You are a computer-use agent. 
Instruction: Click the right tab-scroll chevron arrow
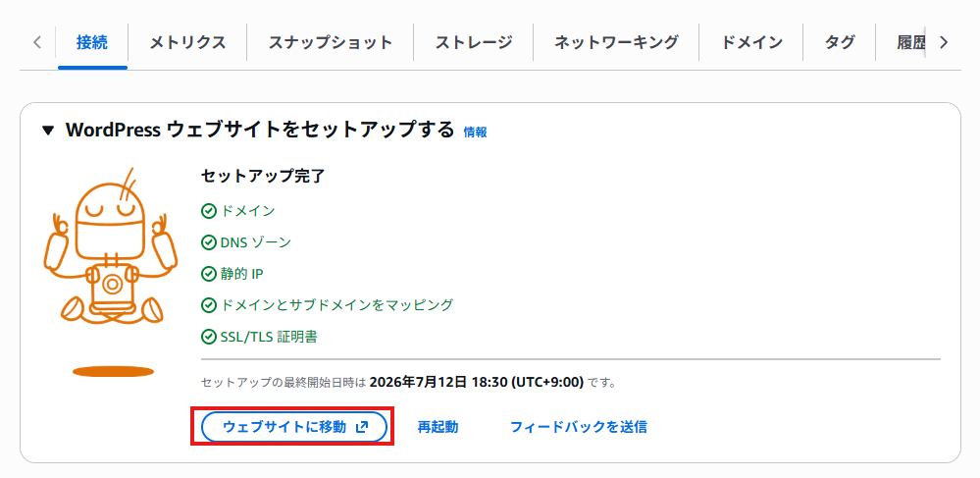click(944, 42)
